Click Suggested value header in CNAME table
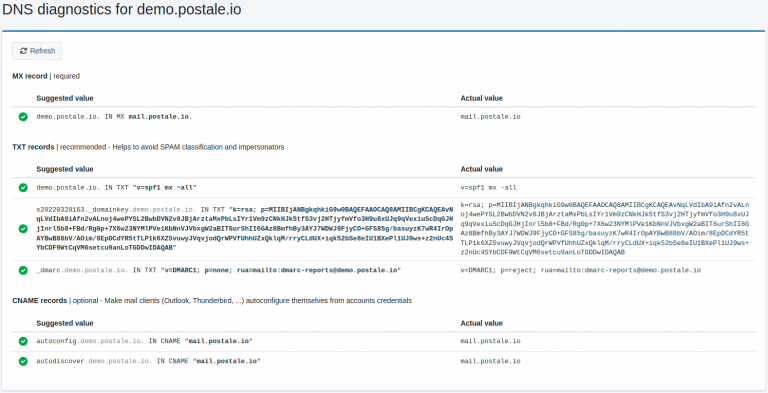 [65, 323]
